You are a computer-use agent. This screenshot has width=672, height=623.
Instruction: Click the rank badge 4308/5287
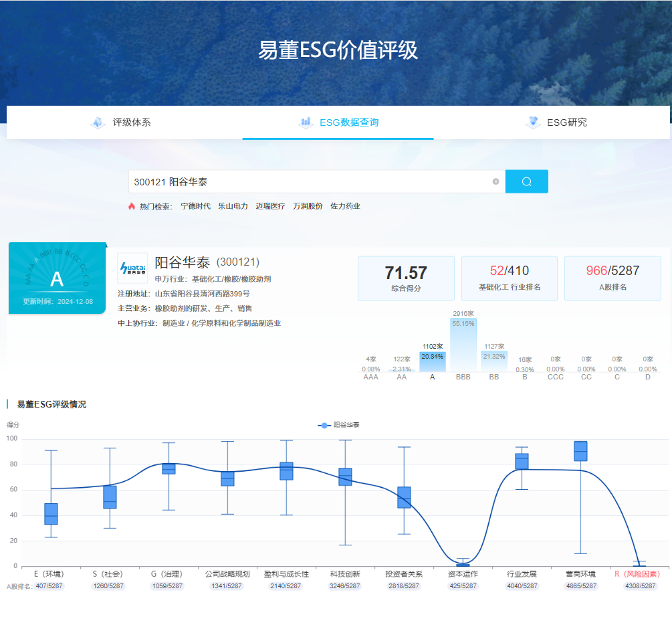(641, 586)
